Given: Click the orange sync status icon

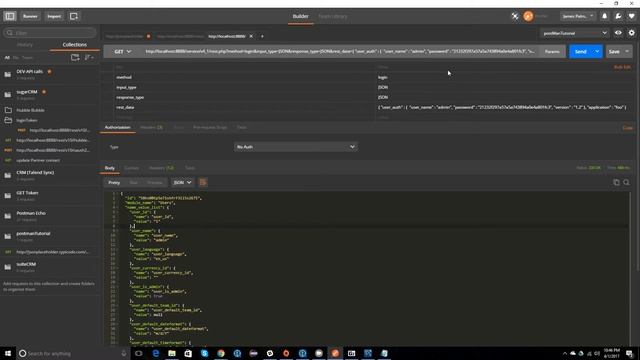Looking at the screenshot, I should (x=528, y=16).
